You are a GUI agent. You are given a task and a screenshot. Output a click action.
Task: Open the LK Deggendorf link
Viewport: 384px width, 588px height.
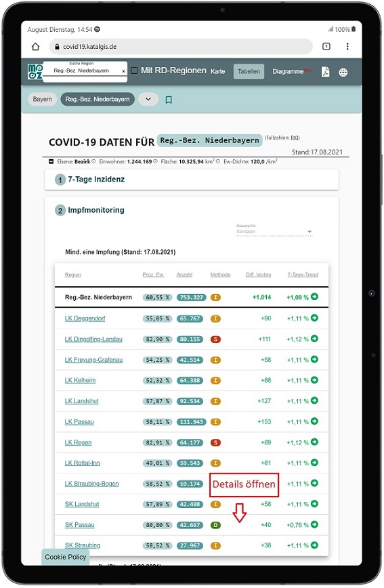point(85,318)
